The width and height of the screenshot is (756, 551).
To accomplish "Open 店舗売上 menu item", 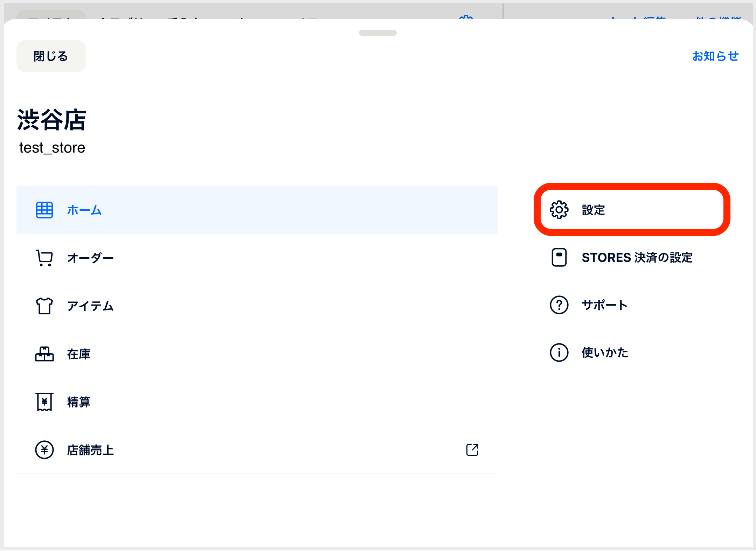I will [257, 450].
